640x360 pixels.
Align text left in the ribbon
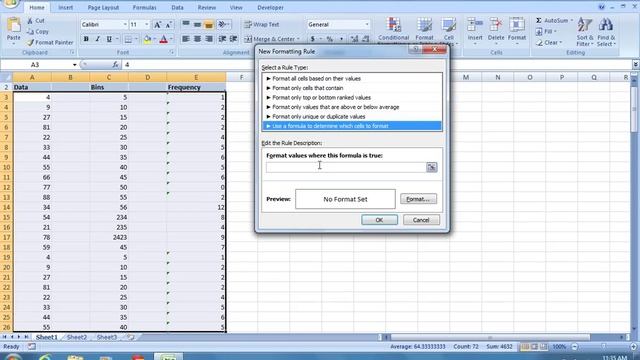185,39
